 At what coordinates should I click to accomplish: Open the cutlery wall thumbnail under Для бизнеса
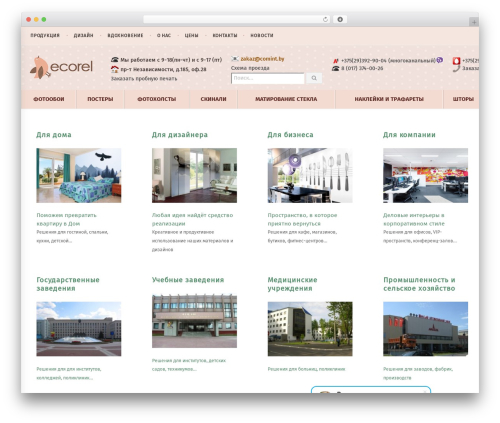click(310, 175)
